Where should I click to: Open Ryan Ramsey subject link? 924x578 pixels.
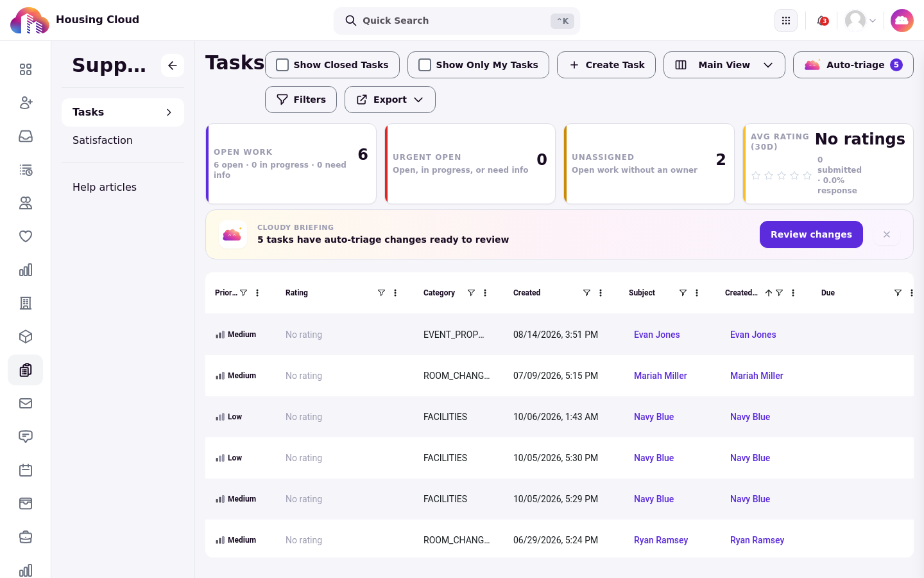click(x=661, y=540)
